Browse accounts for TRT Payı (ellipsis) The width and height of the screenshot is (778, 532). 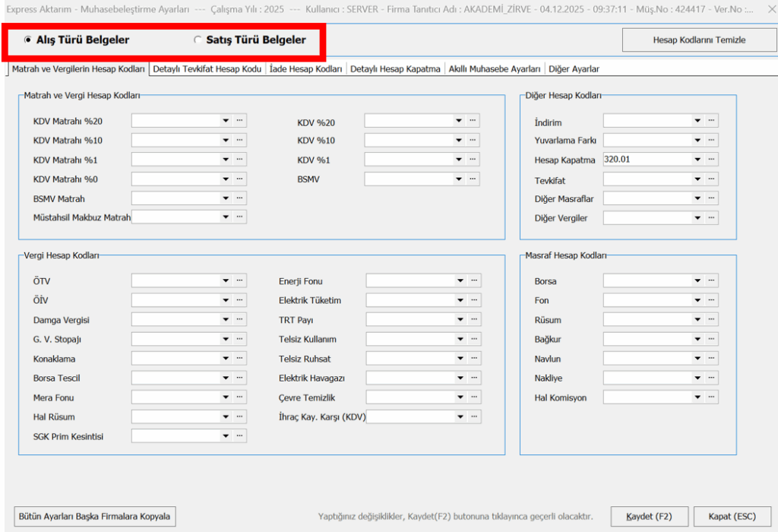pos(474,319)
